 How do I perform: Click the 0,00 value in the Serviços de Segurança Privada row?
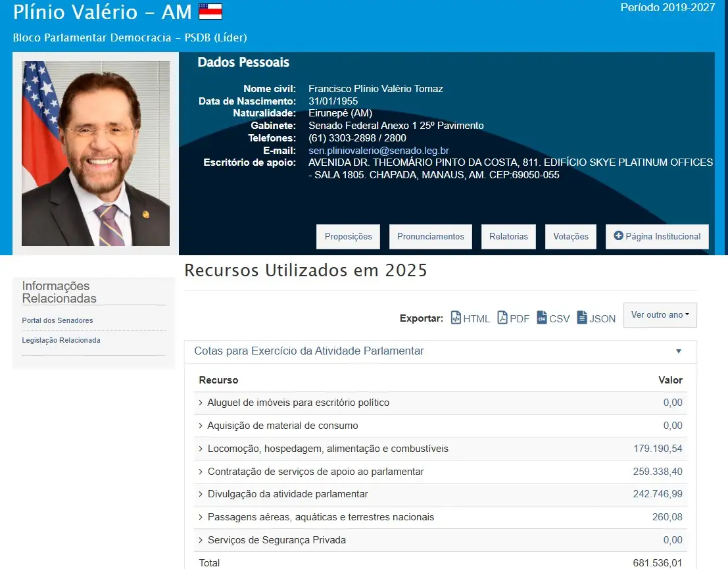point(673,540)
